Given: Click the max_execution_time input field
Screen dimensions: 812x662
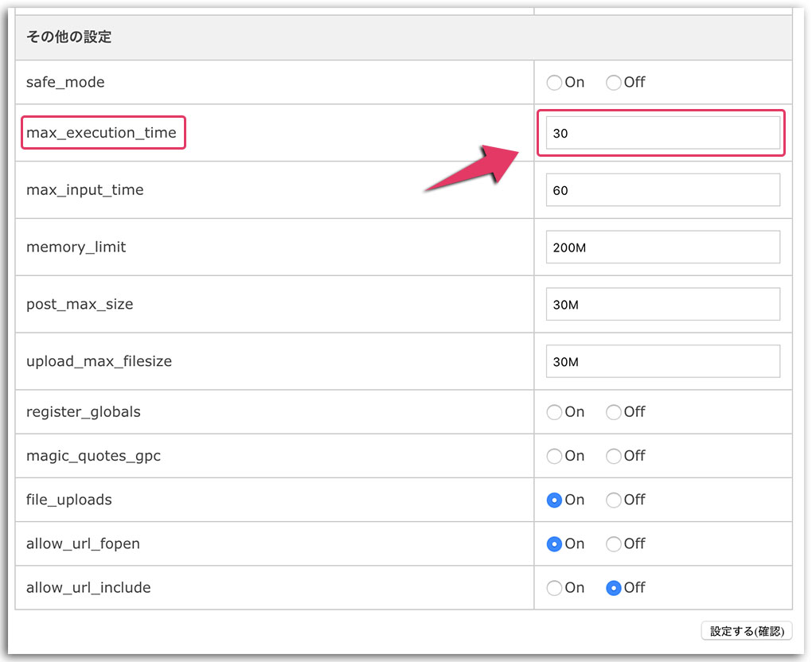Looking at the screenshot, I should pyautogui.click(x=662, y=133).
